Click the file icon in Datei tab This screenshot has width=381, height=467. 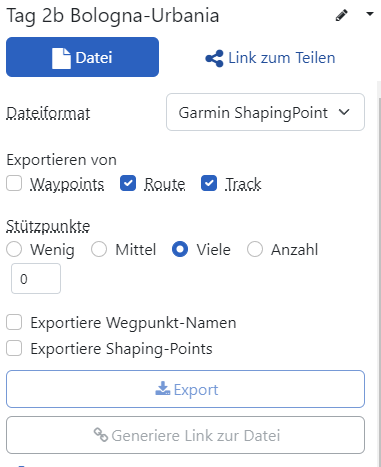coord(61,58)
